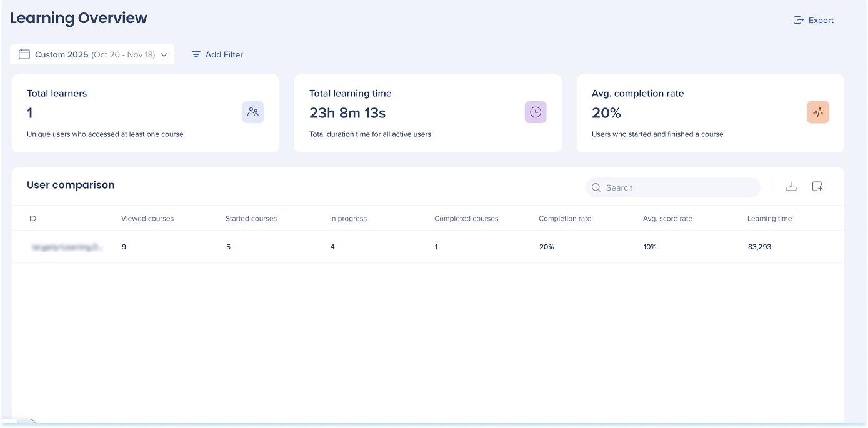Sort by the ID column header

tap(32, 219)
